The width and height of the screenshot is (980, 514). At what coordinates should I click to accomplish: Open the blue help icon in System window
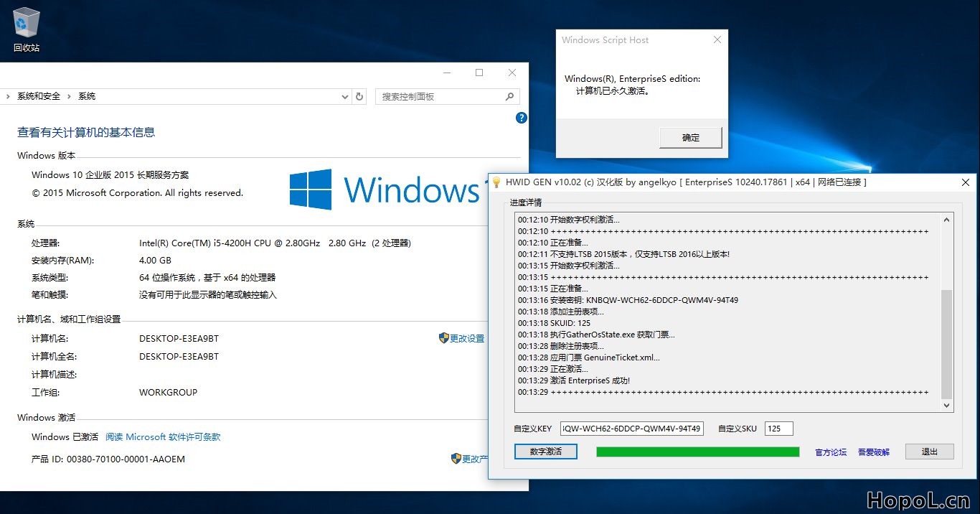tap(522, 118)
